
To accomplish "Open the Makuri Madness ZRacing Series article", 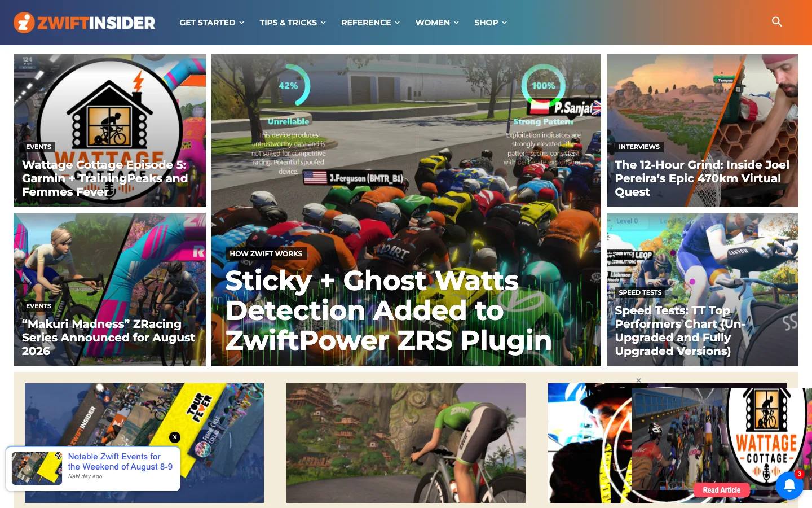I will (x=108, y=338).
